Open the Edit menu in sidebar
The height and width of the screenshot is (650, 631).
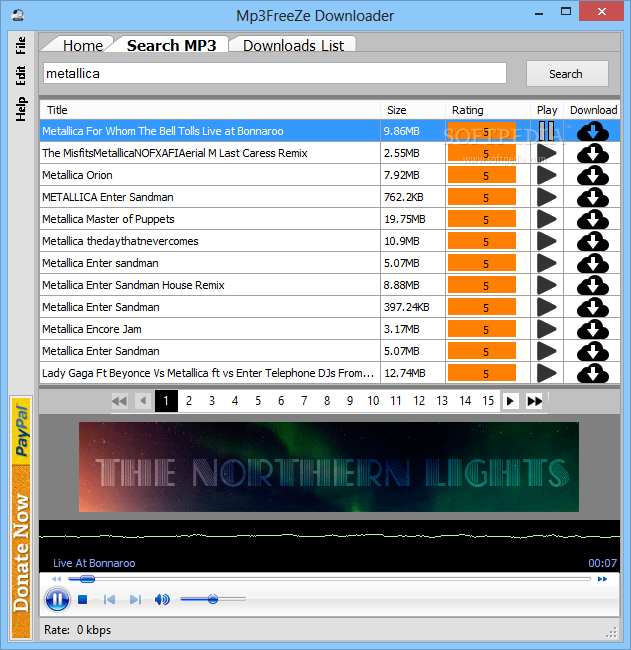(21, 75)
